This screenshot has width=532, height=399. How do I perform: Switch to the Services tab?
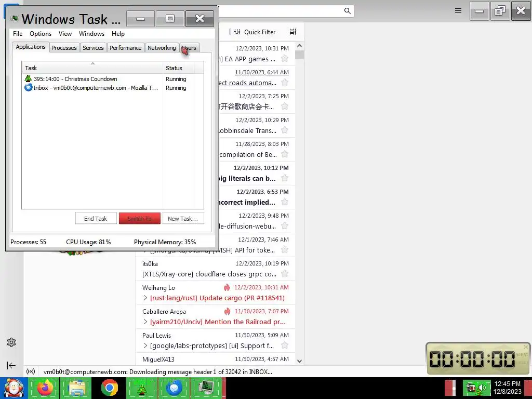coord(94,48)
